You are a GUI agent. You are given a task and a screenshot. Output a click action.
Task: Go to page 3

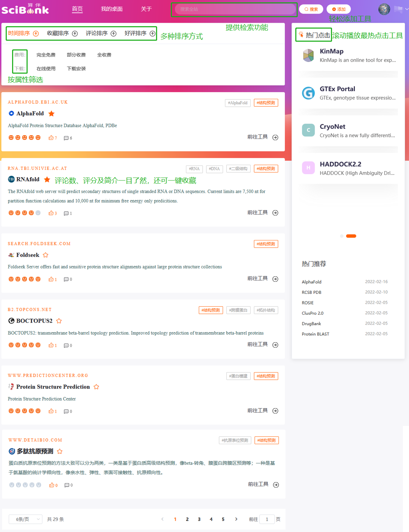click(x=199, y=519)
